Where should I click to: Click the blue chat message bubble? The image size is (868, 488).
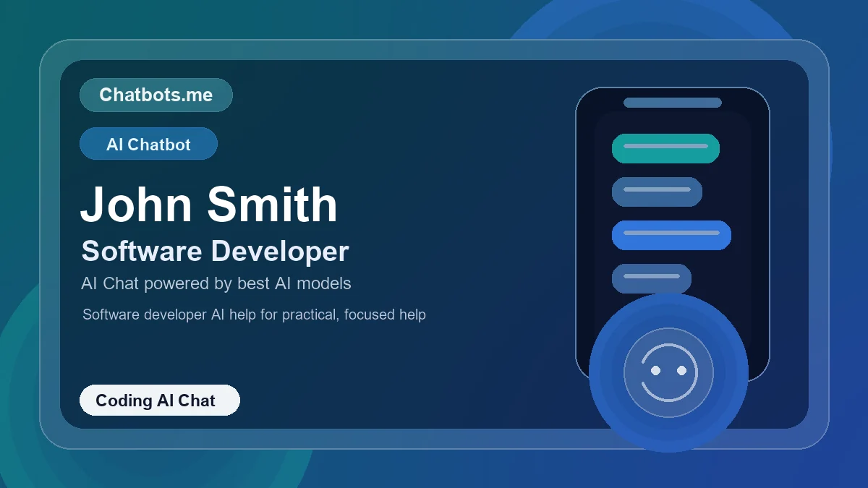point(671,235)
